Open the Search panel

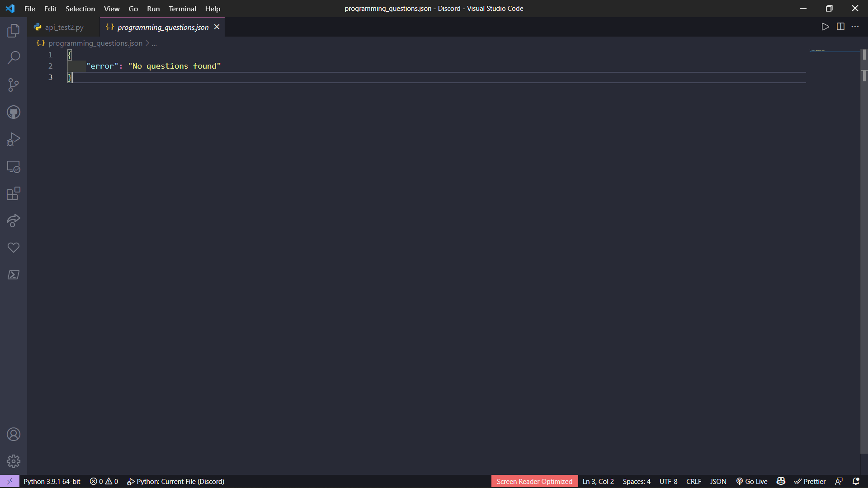(14, 58)
